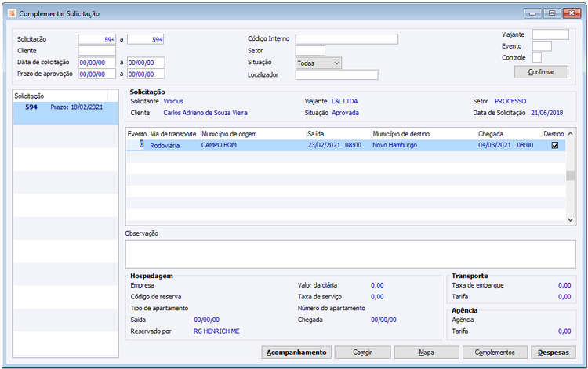Screen dimensions: 588x369
Task: Maximize the Complementar Solicitação window
Action: pyautogui.click(x=552, y=13)
